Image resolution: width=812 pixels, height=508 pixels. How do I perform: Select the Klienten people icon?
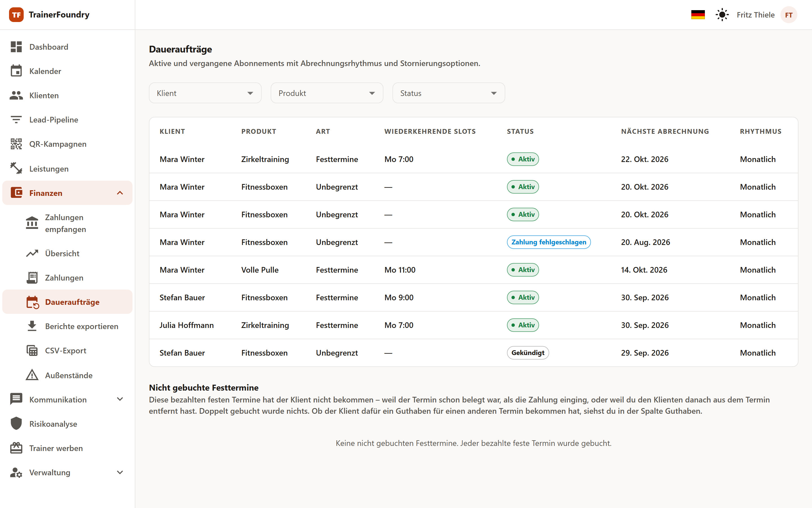click(x=16, y=95)
